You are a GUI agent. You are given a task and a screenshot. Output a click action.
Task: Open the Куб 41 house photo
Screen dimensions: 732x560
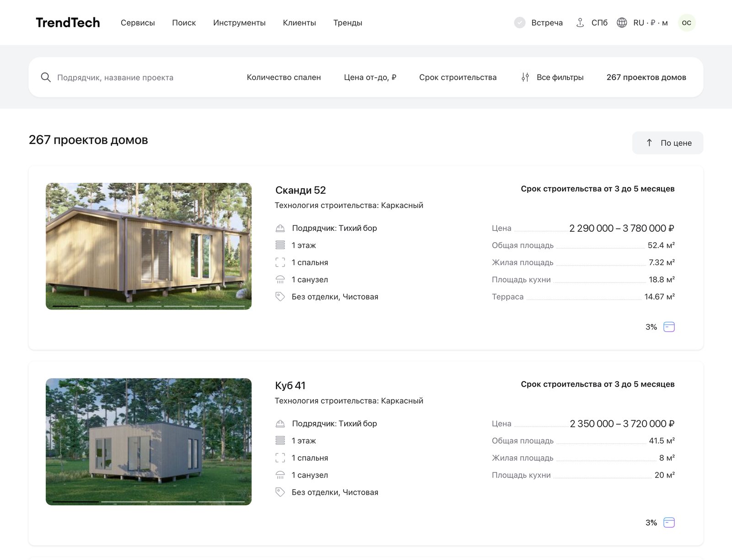149,442
